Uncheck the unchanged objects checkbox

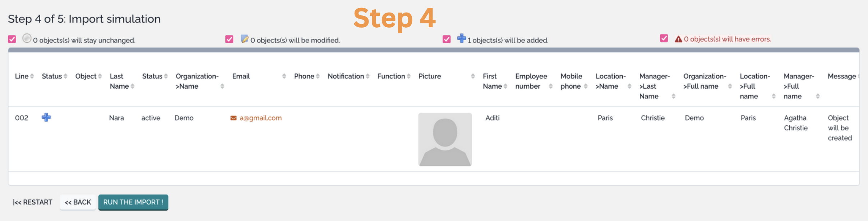point(12,39)
